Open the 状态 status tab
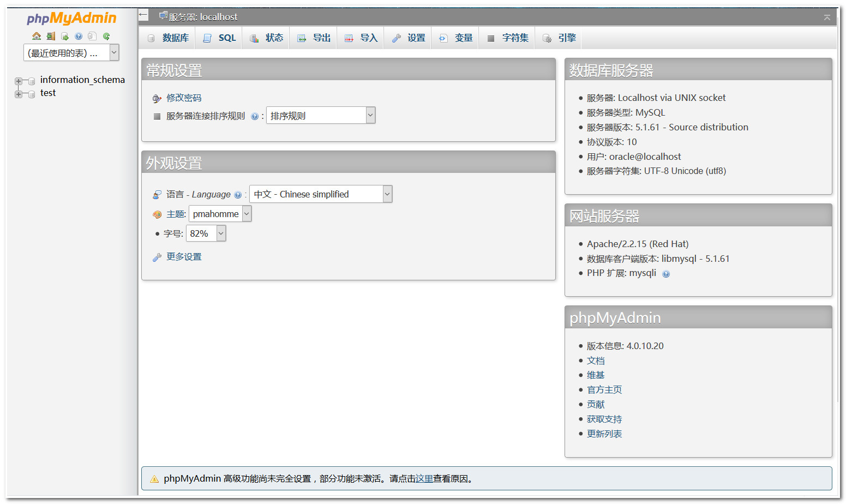The image size is (846, 504). pyautogui.click(x=266, y=38)
